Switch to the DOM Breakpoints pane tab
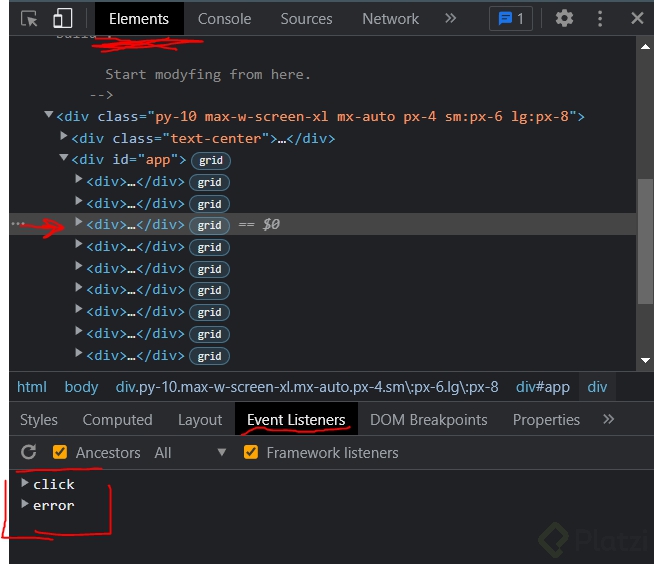This screenshot has width=654, height=564. pyautogui.click(x=428, y=420)
